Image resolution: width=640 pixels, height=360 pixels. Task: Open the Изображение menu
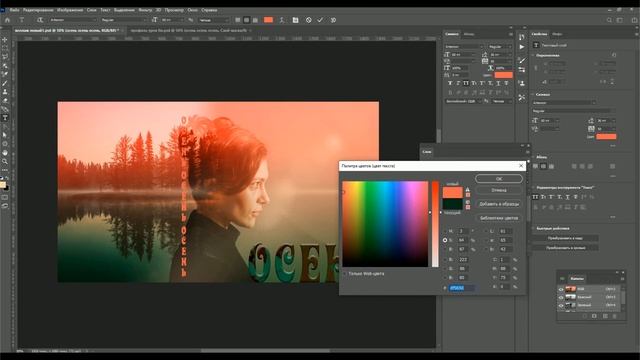70,10
